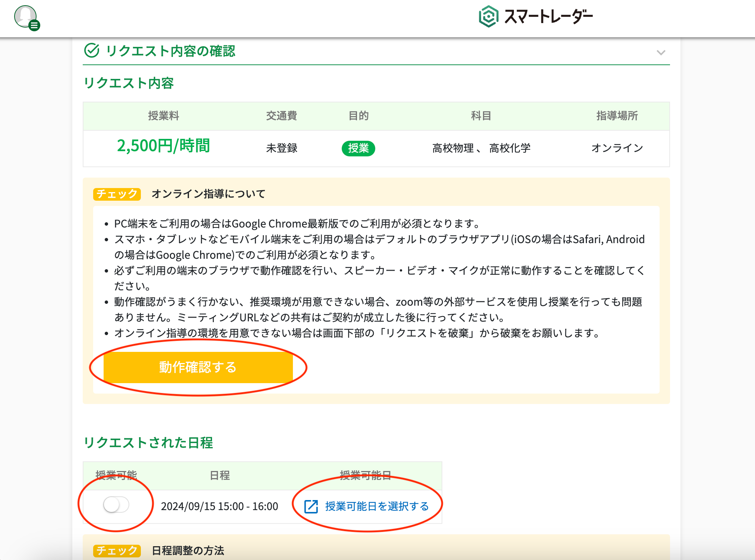Click the 授業可能 column header
The image size is (755, 560).
[x=116, y=475]
